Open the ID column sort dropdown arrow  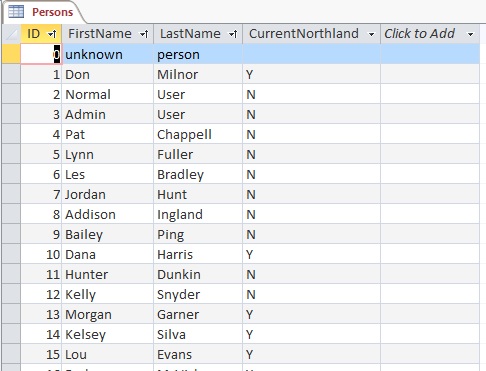pos(52,34)
